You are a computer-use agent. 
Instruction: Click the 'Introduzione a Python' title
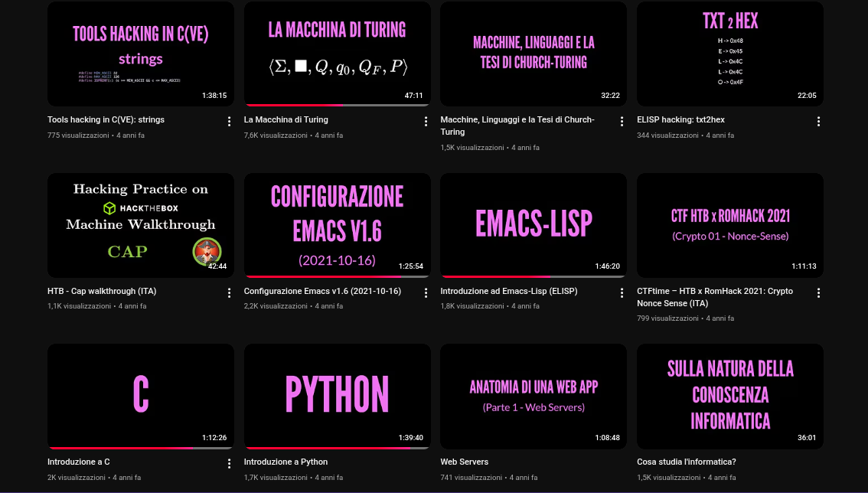286,462
